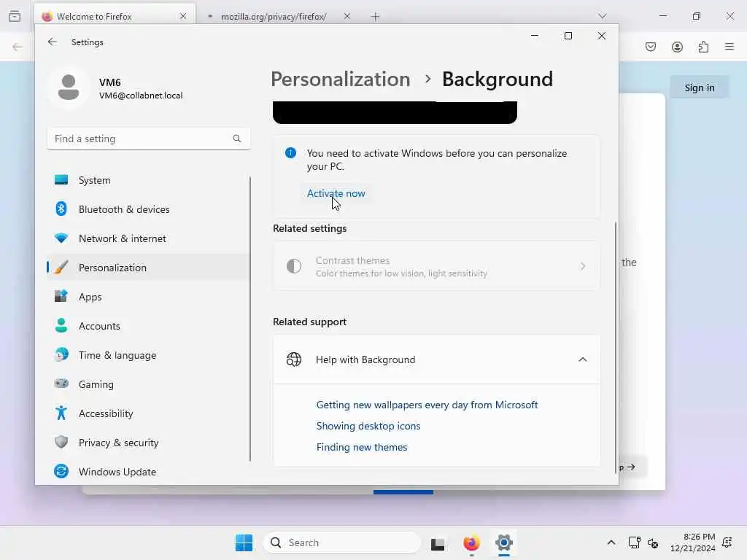
Task: Click Firefox View icon at top left
Action: 15,16
